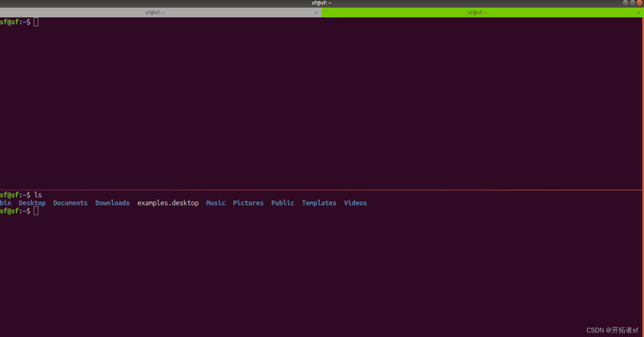
Task: Click 'Public' in the ls output
Action: [x=283, y=203]
